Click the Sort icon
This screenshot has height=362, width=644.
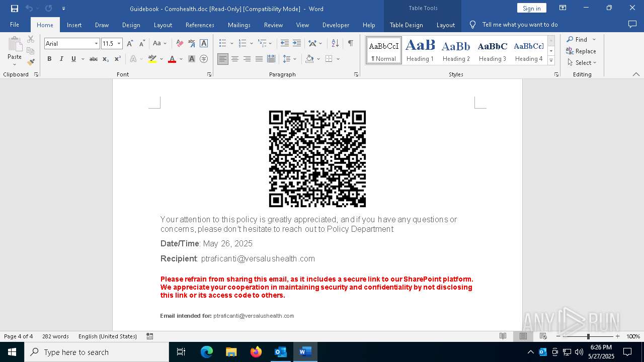(x=335, y=44)
